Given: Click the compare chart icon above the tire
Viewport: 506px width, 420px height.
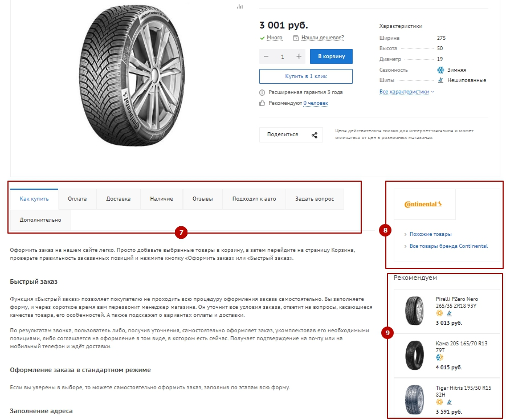Looking at the screenshot, I should [x=240, y=6].
